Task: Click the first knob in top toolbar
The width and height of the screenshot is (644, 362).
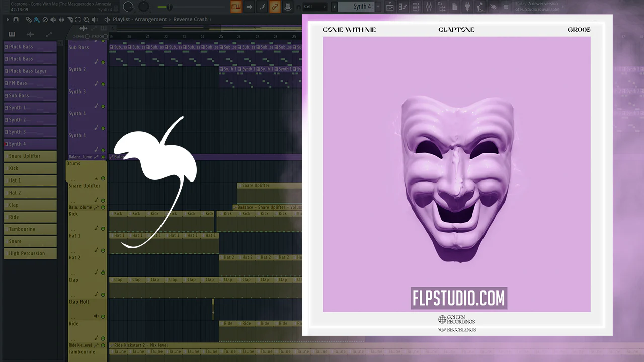Action: [x=128, y=7]
